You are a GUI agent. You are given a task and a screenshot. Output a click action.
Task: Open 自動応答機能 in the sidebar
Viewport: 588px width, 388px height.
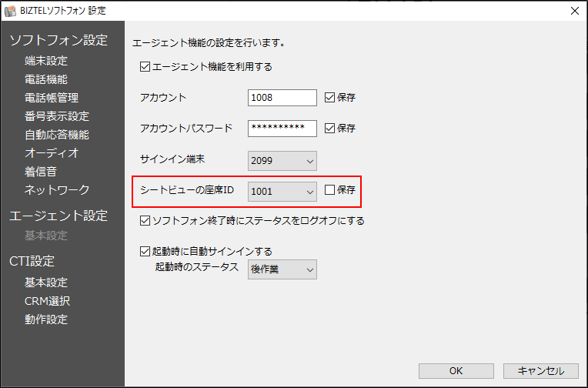coord(57,134)
